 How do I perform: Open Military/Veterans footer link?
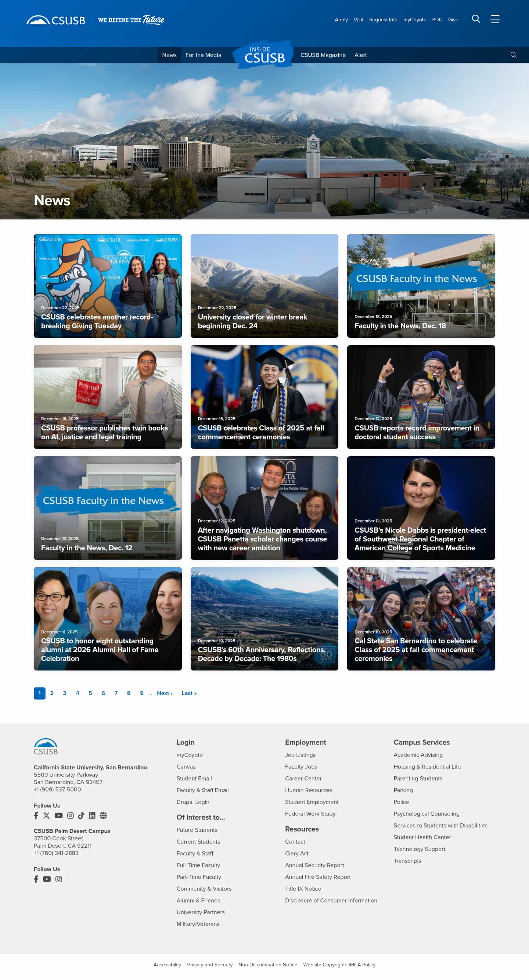point(198,924)
